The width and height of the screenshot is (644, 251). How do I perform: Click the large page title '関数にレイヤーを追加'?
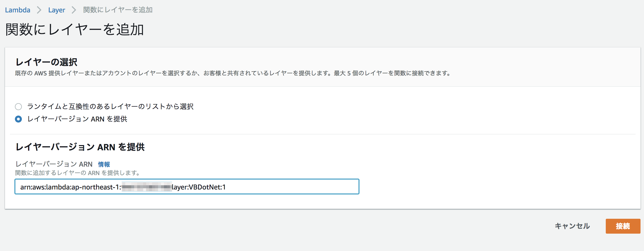74,30
